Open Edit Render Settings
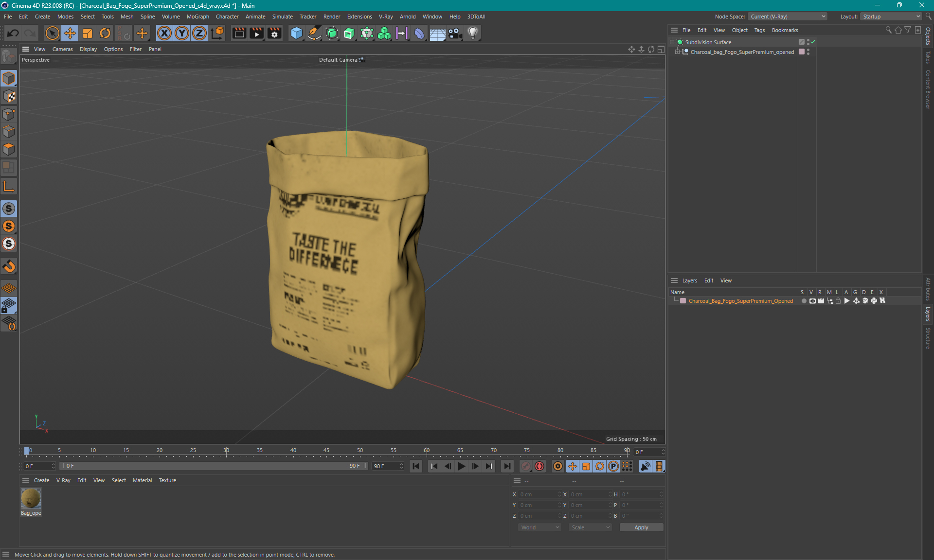This screenshot has width=934, height=560. click(274, 33)
